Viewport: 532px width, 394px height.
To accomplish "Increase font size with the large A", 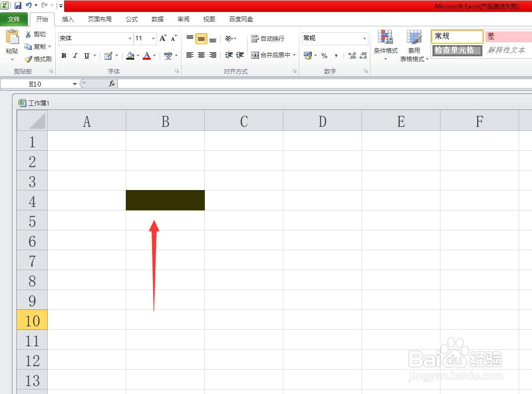I will [x=163, y=38].
